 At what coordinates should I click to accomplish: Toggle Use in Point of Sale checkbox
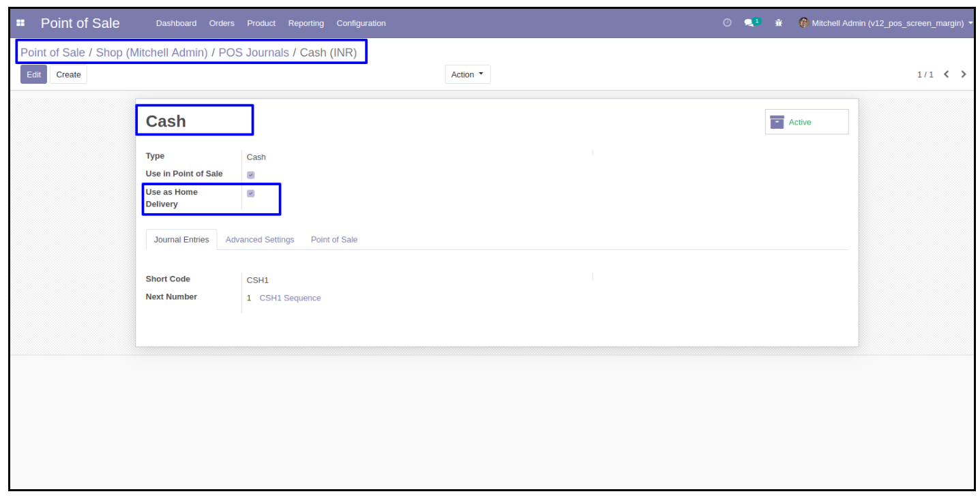click(x=251, y=174)
